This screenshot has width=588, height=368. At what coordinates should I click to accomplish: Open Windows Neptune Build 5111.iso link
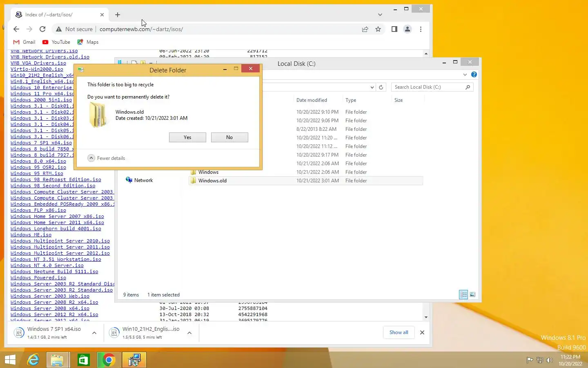tap(54, 272)
